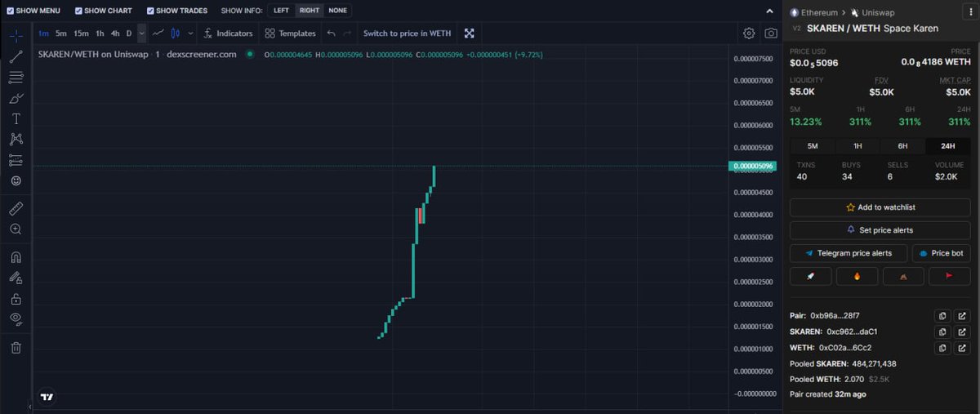Copy the WETH address 0xC02a...6Cc2

942,348
